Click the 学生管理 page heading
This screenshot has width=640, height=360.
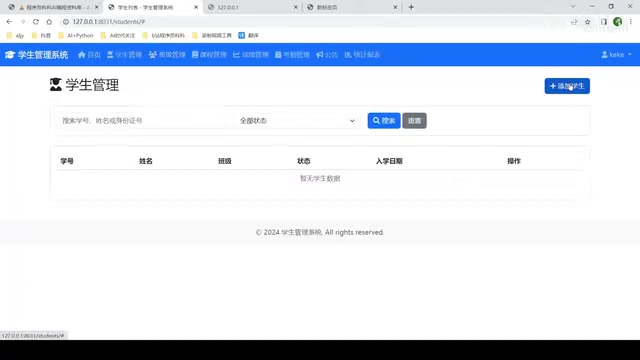[x=84, y=85]
